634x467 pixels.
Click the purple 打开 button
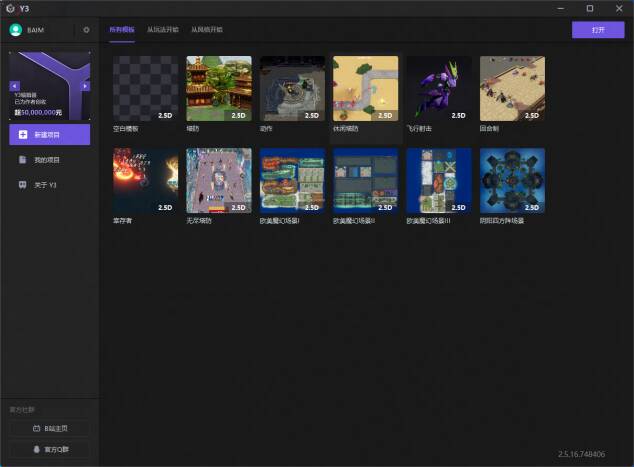click(x=598, y=30)
